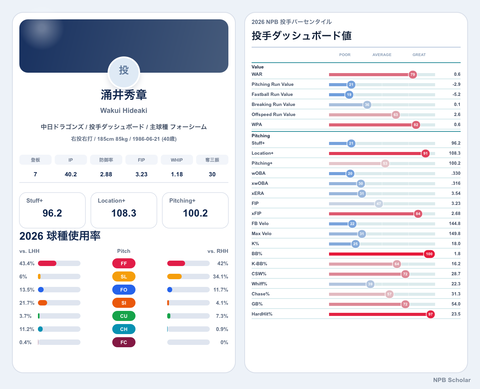The image size is (480, 389).
Task: Select the SL pitch badge
Action: [x=124, y=277]
